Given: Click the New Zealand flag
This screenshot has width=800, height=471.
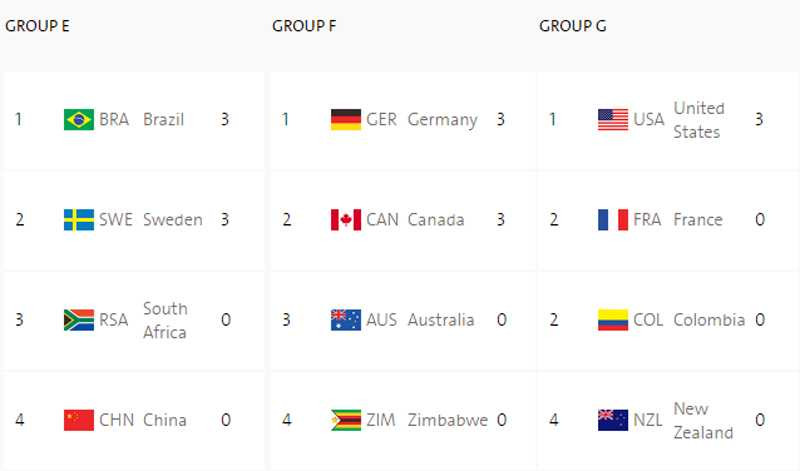Looking at the screenshot, I should [x=613, y=420].
